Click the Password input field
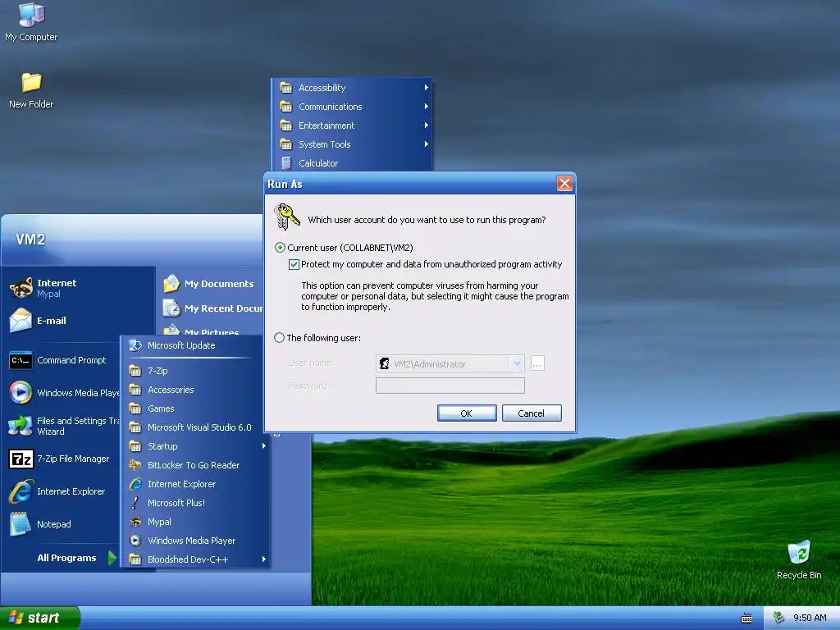The width and height of the screenshot is (840, 630). click(x=450, y=386)
